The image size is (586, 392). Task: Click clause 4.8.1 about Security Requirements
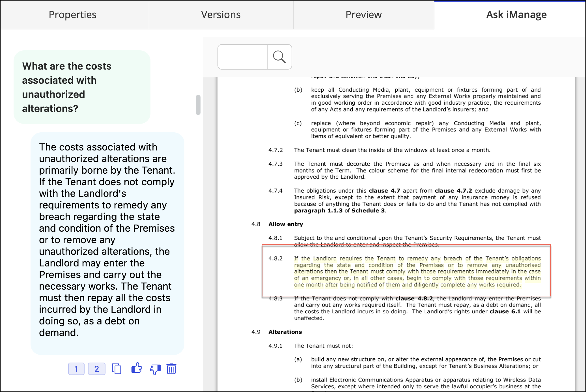point(417,241)
